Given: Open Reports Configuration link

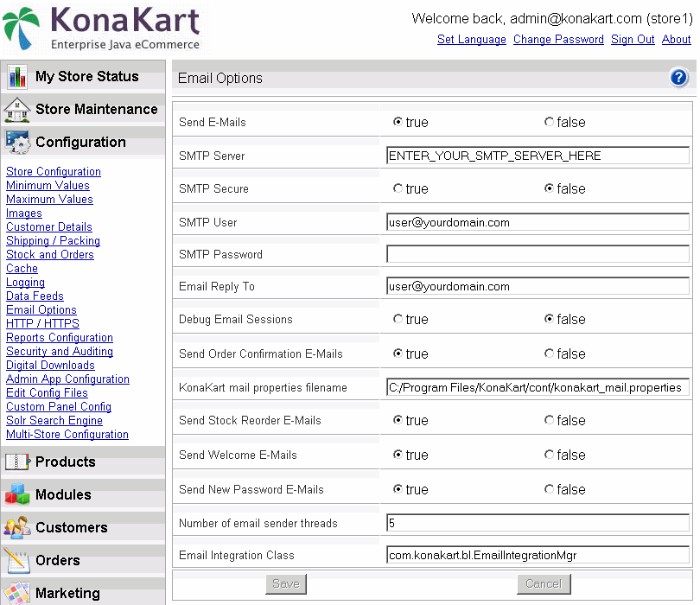Looking at the screenshot, I should point(60,338).
